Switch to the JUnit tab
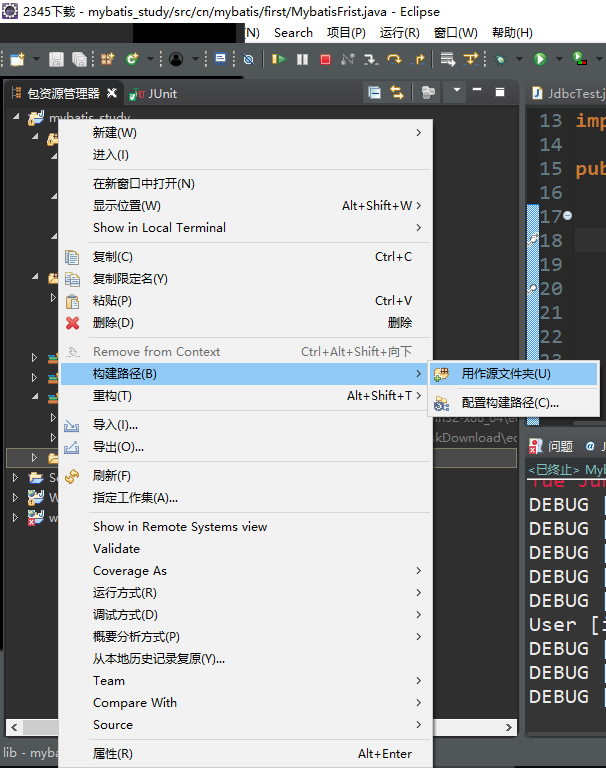This screenshot has width=606, height=768. click(x=153, y=94)
